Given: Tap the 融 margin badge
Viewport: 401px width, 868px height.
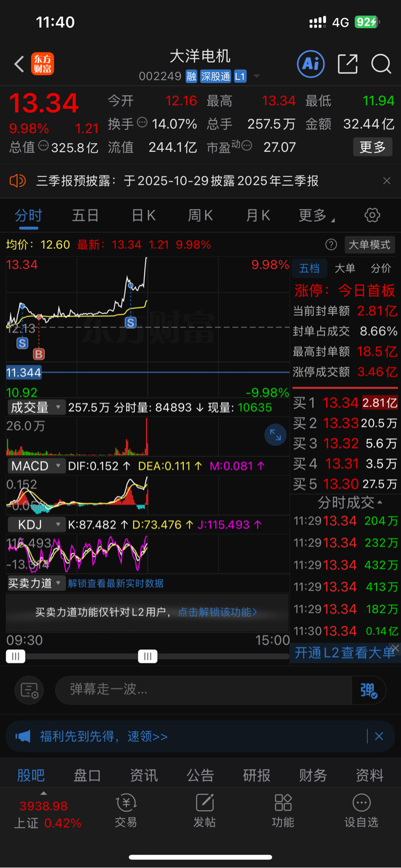Looking at the screenshot, I should click(x=191, y=77).
